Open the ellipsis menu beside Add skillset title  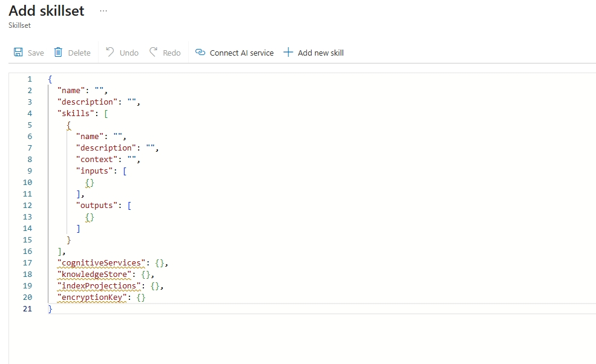(103, 10)
